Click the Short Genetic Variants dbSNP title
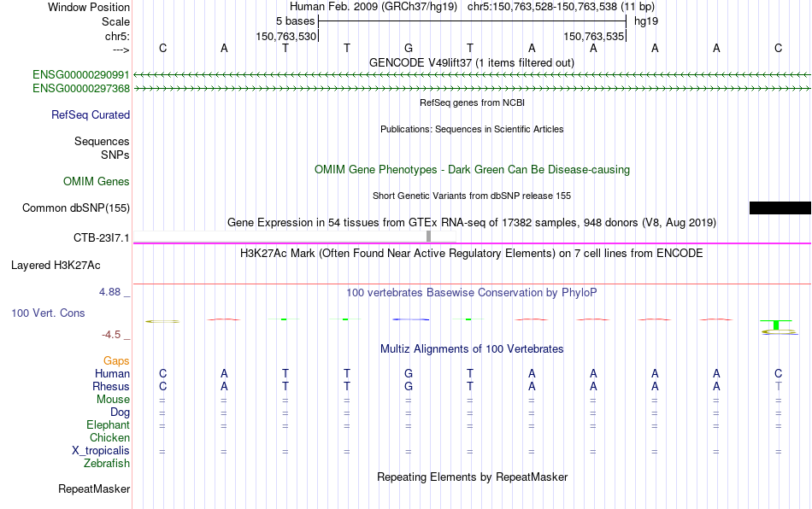This screenshot has height=509, width=812. (x=472, y=196)
